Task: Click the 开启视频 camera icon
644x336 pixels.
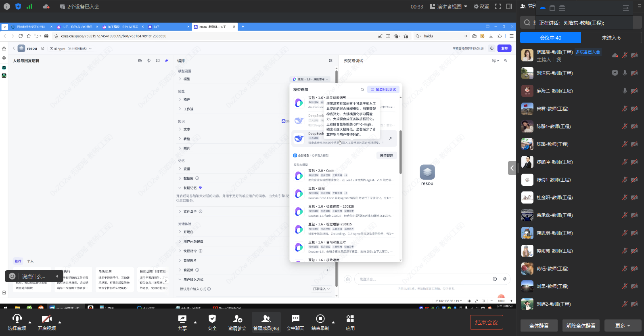Action: pos(47,319)
